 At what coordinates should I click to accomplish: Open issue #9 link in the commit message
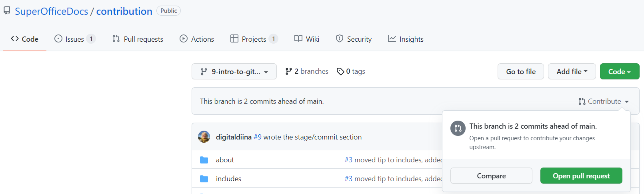click(258, 137)
